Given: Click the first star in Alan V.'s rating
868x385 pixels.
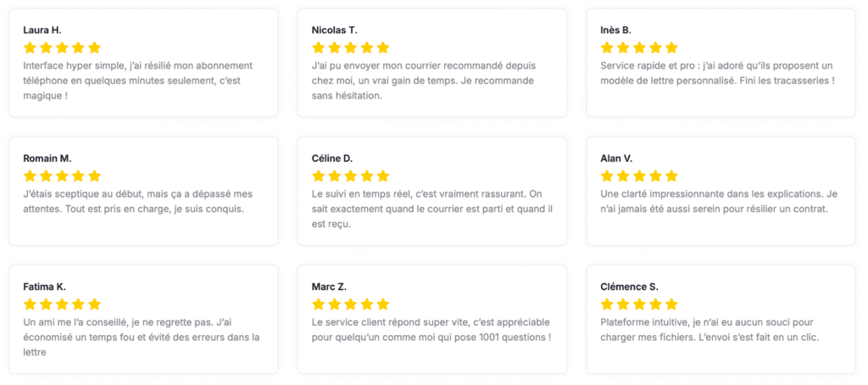Looking at the screenshot, I should coord(607,176).
